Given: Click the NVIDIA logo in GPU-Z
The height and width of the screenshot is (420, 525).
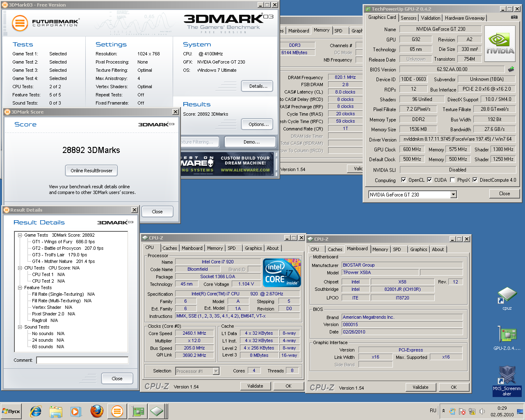Looking at the screenshot, I should pyautogui.click(x=500, y=44).
